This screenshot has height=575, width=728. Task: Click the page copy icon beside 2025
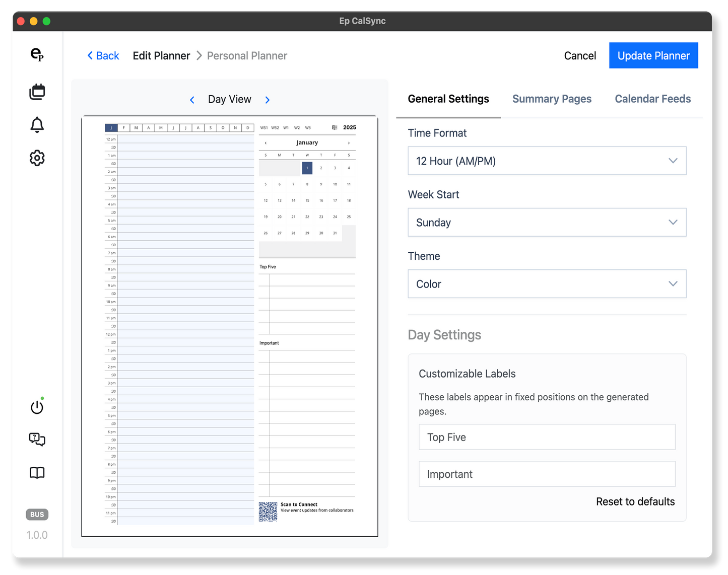pyautogui.click(x=334, y=127)
